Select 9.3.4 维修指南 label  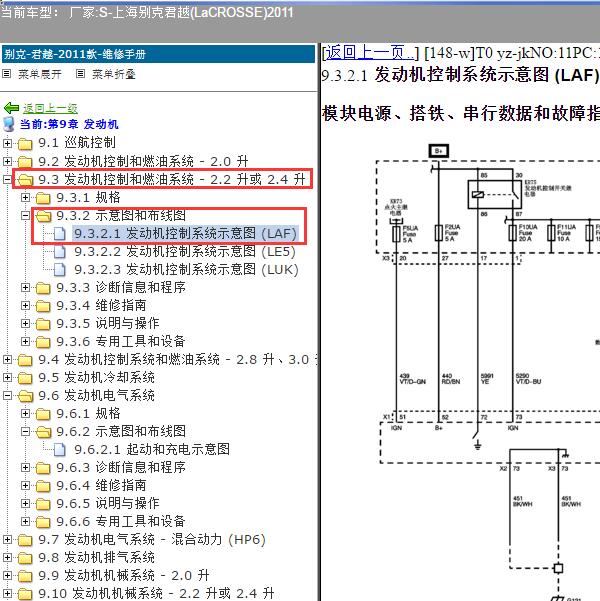tap(101, 305)
